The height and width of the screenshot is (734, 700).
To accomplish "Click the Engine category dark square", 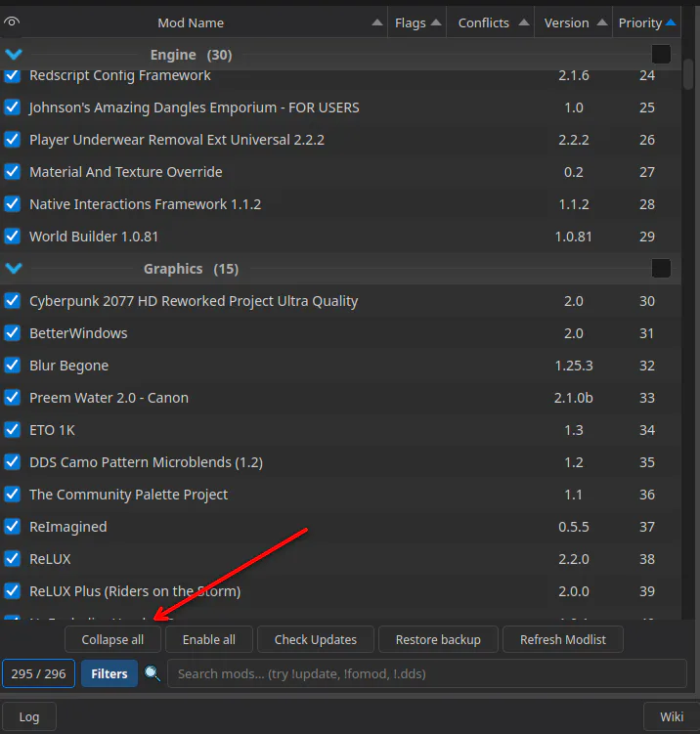I will click(x=661, y=55).
